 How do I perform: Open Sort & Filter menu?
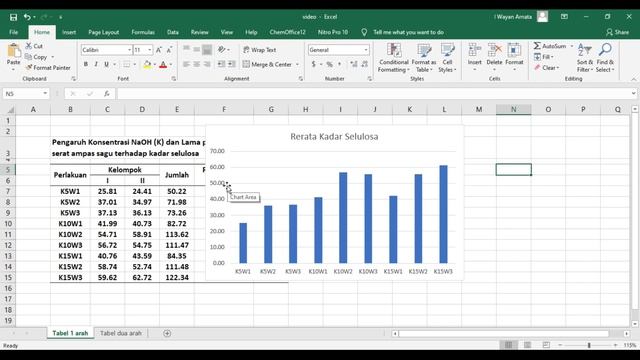(x=584, y=58)
